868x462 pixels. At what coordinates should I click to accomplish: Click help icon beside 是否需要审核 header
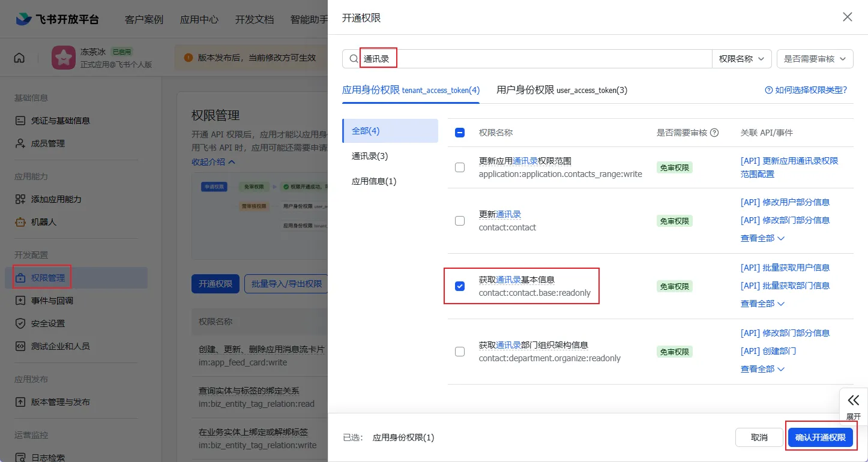(x=714, y=133)
